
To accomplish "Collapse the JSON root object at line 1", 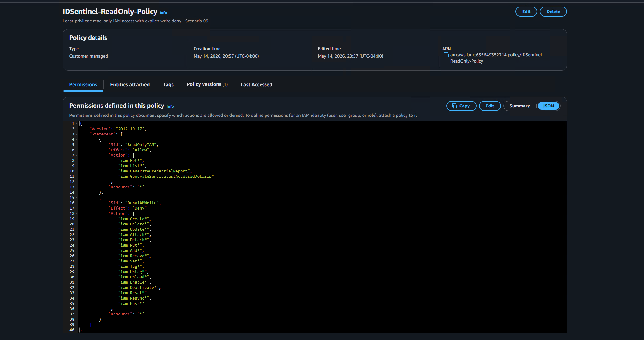I will click(77, 124).
